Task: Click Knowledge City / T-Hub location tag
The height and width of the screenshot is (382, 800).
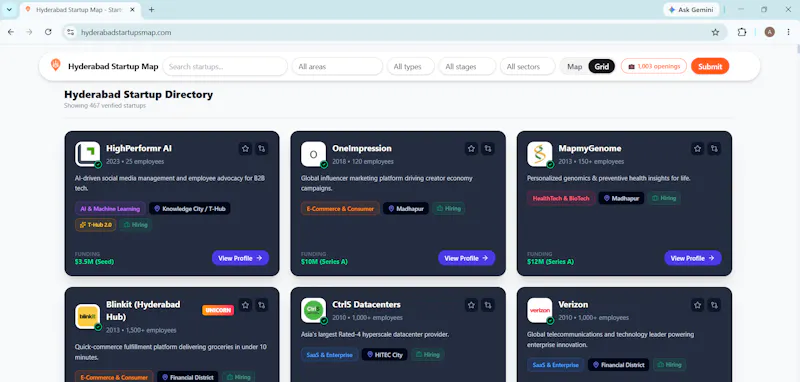Action: [189, 209]
